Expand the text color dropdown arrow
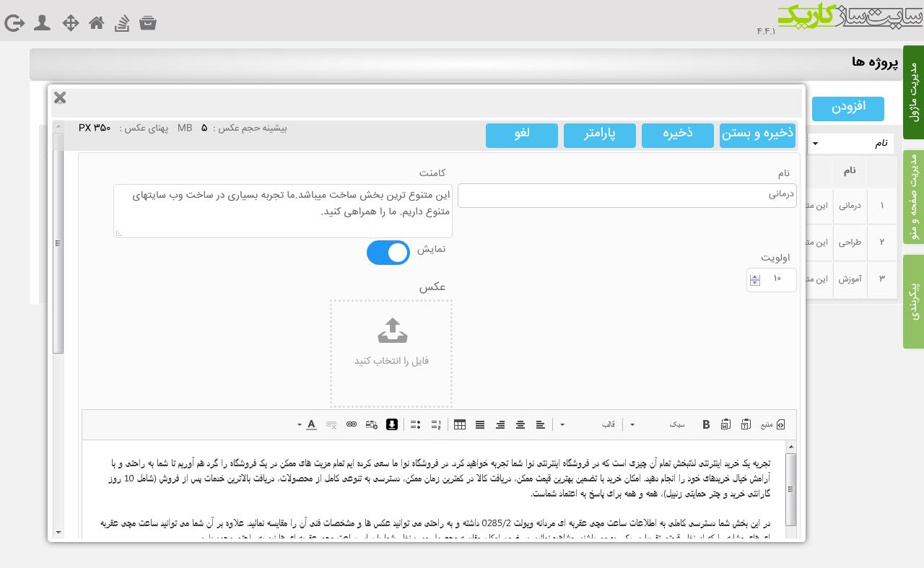The height and width of the screenshot is (568, 924). pyautogui.click(x=300, y=424)
